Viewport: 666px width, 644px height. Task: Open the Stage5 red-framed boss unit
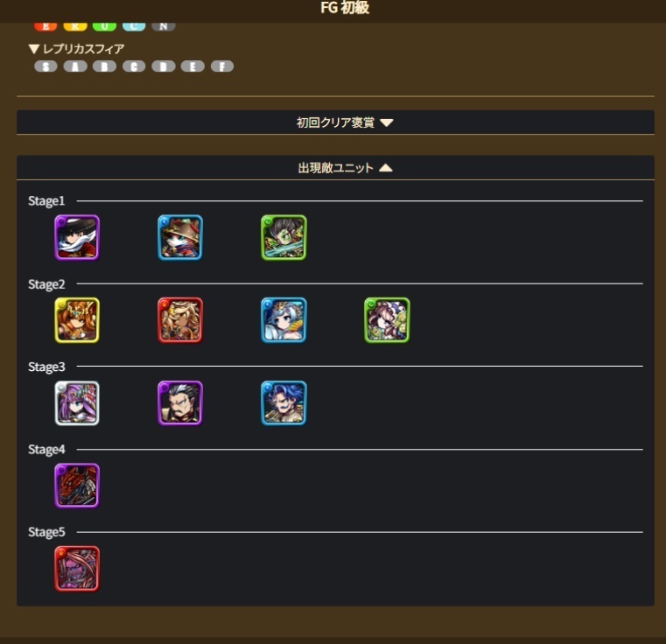pos(77,569)
